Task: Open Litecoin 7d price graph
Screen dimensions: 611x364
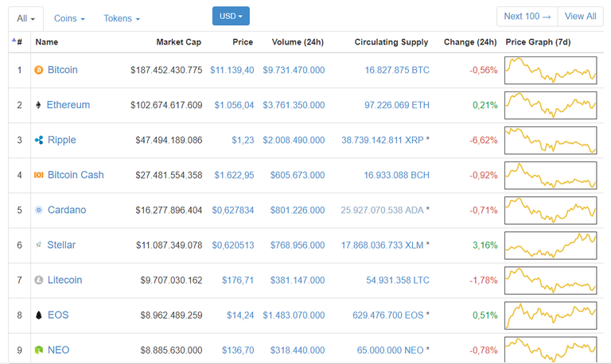Action: (x=551, y=281)
